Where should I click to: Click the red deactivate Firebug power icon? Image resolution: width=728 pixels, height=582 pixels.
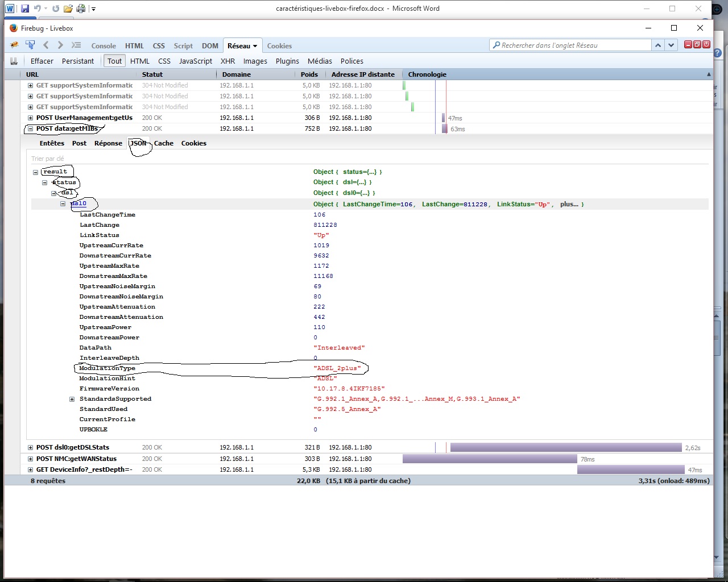(x=706, y=44)
